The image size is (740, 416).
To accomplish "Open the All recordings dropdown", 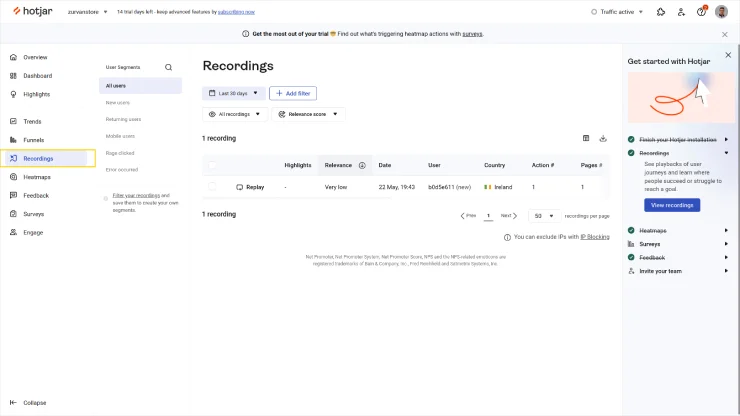I will coord(235,114).
